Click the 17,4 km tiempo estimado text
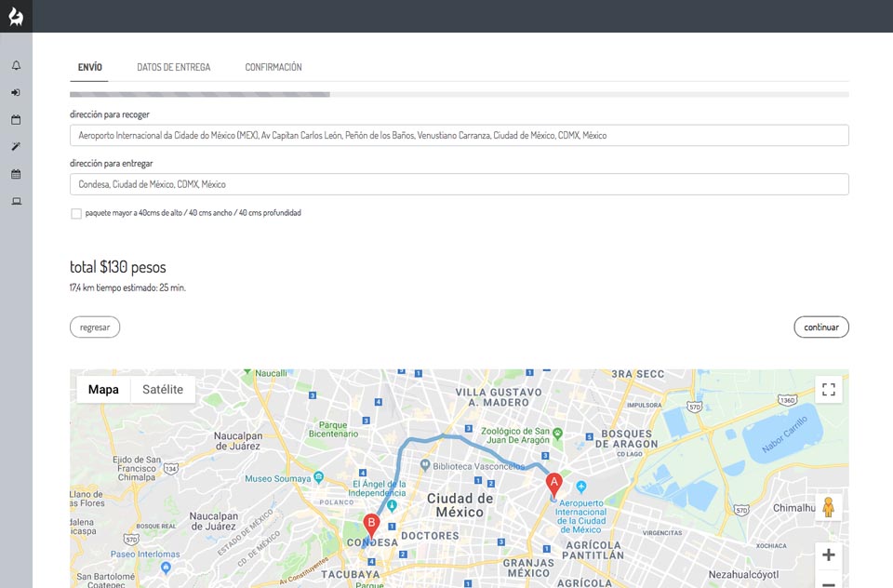This screenshot has height=588, width=893. click(127, 287)
